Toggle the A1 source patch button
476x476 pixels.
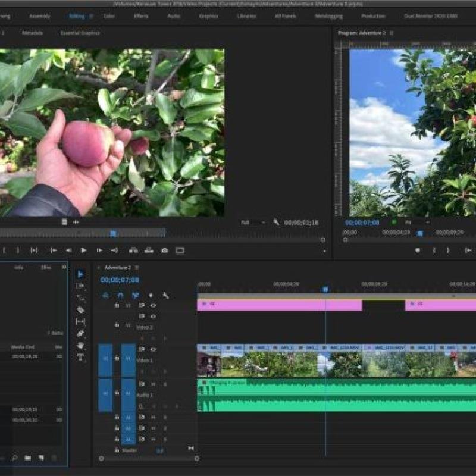click(x=105, y=395)
